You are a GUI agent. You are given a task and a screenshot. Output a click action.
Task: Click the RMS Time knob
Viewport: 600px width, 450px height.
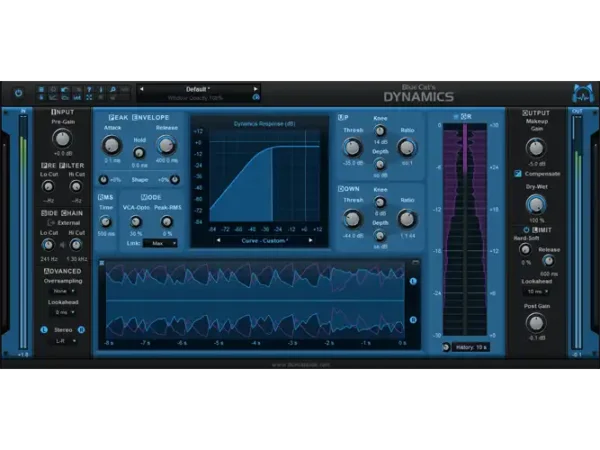[x=105, y=222]
